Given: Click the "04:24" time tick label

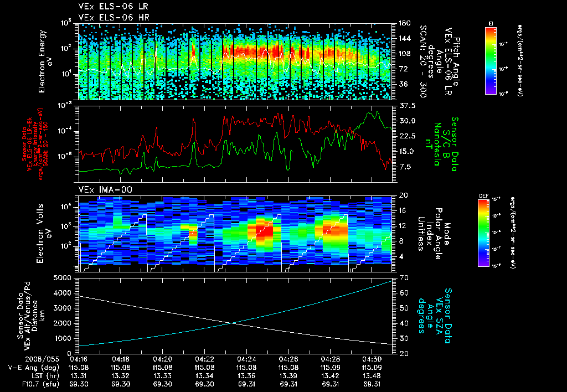Looking at the screenshot, I should (246, 359).
